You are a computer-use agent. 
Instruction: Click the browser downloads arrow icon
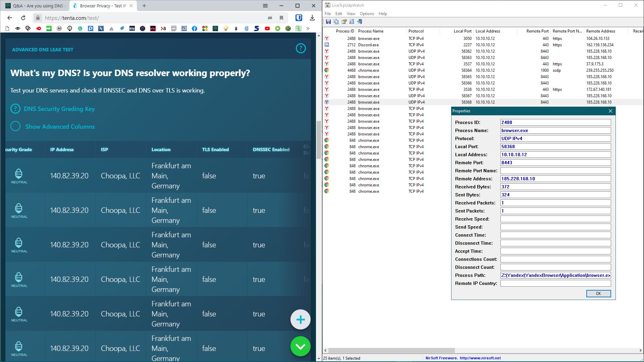point(312,18)
